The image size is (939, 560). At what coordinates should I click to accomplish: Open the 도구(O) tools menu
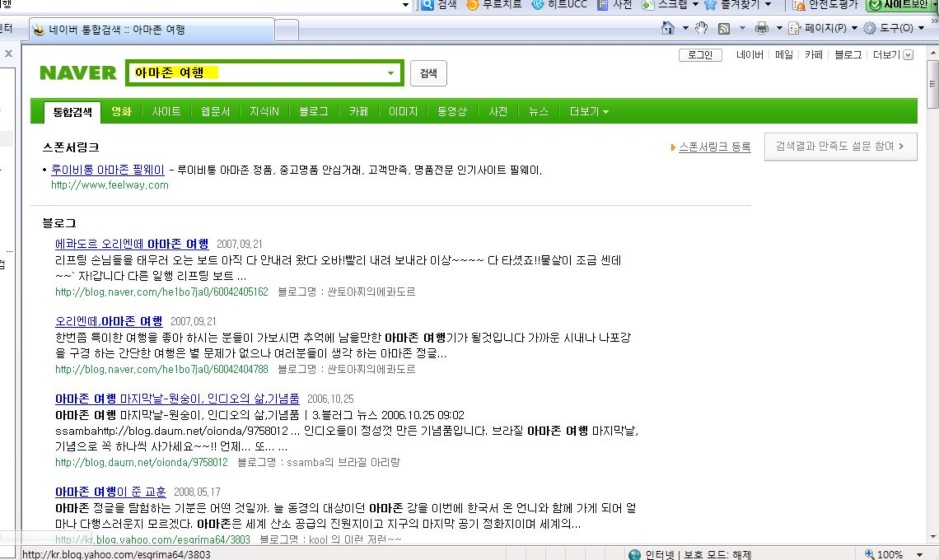pos(893,28)
